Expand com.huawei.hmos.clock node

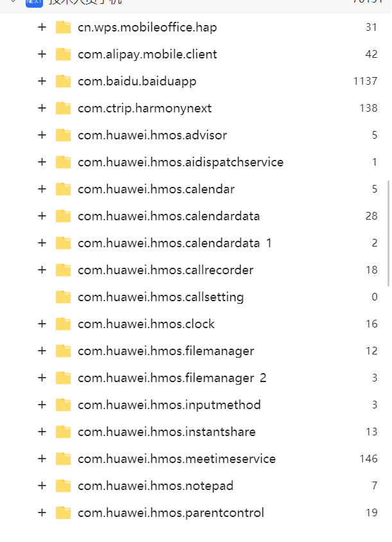(42, 324)
